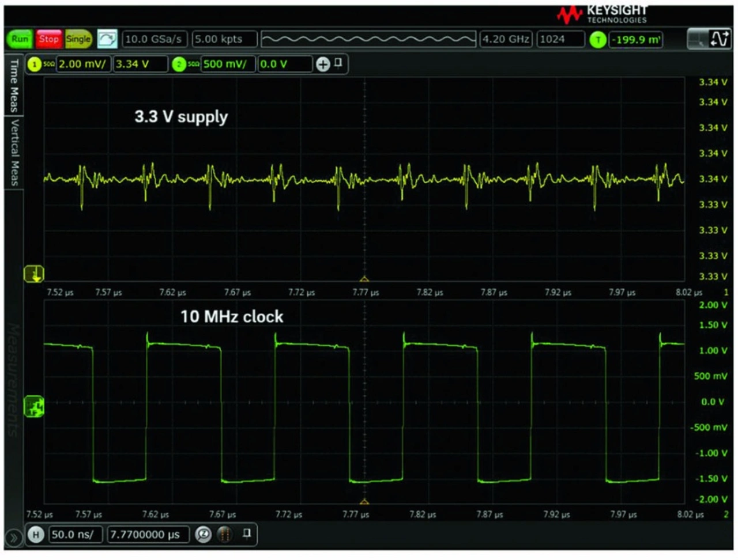Click the auto-scale waveform icon
The image size is (738, 560).
107,39
